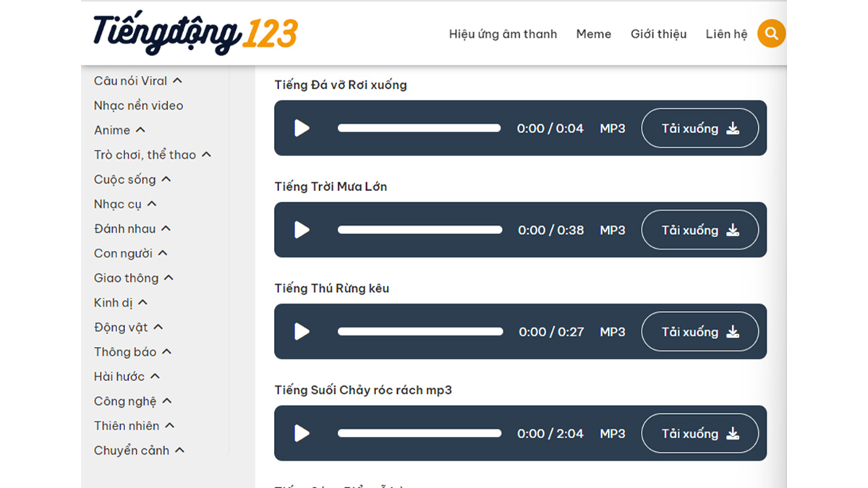Play the Tiếng Thú Rừng kêu audio

302,332
